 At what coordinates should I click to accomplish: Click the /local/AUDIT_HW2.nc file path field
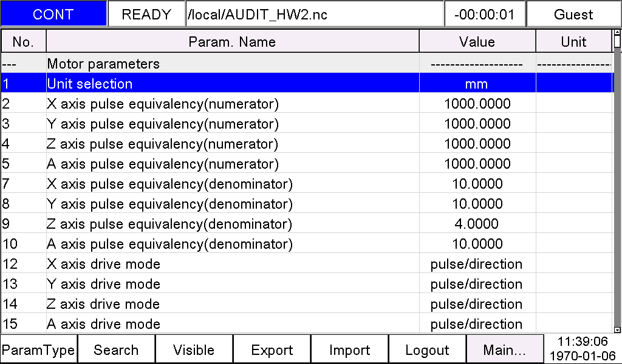click(x=314, y=15)
